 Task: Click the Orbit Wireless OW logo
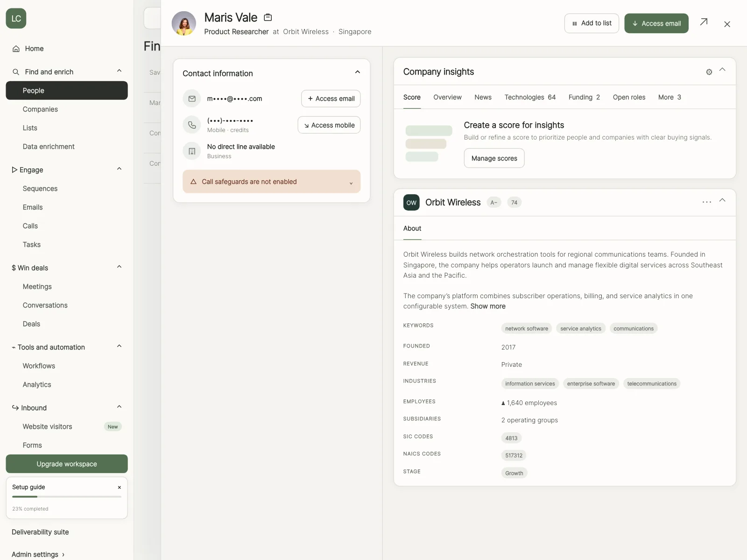coord(411,203)
